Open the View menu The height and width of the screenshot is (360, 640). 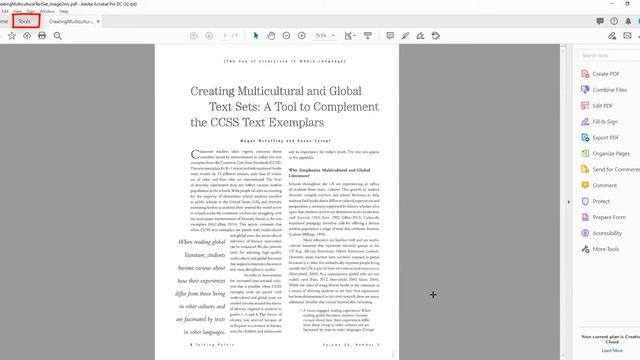pyautogui.click(x=18, y=11)
